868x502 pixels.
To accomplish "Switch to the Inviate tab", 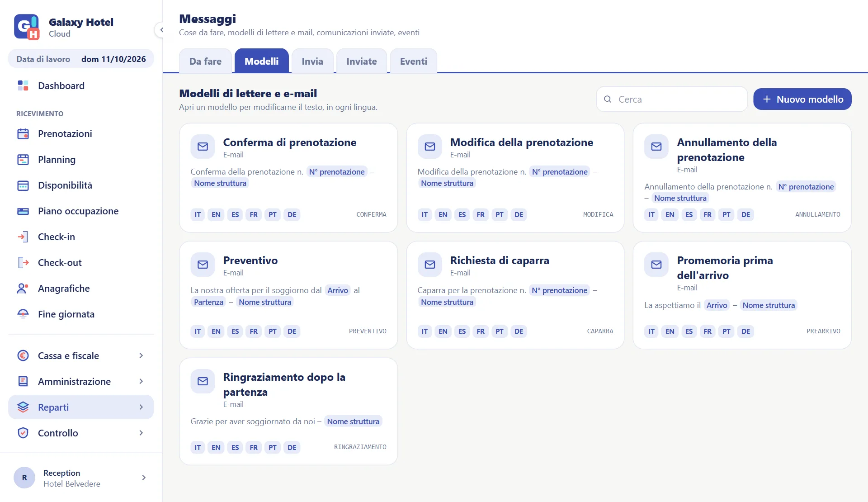I will pyautogui.click(x=362, y=61).
